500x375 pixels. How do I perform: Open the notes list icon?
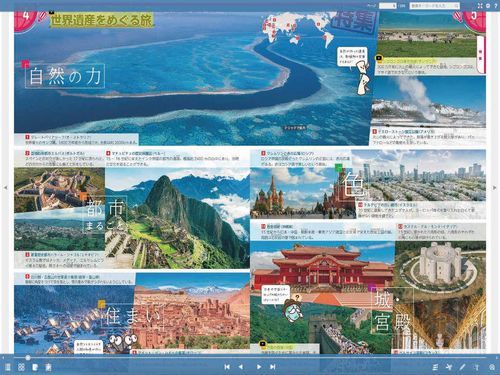point(48,367)
